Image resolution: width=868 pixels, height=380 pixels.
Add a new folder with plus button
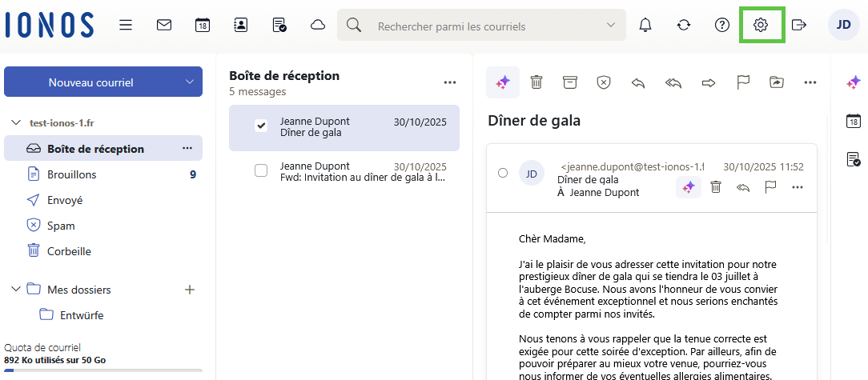190,290
